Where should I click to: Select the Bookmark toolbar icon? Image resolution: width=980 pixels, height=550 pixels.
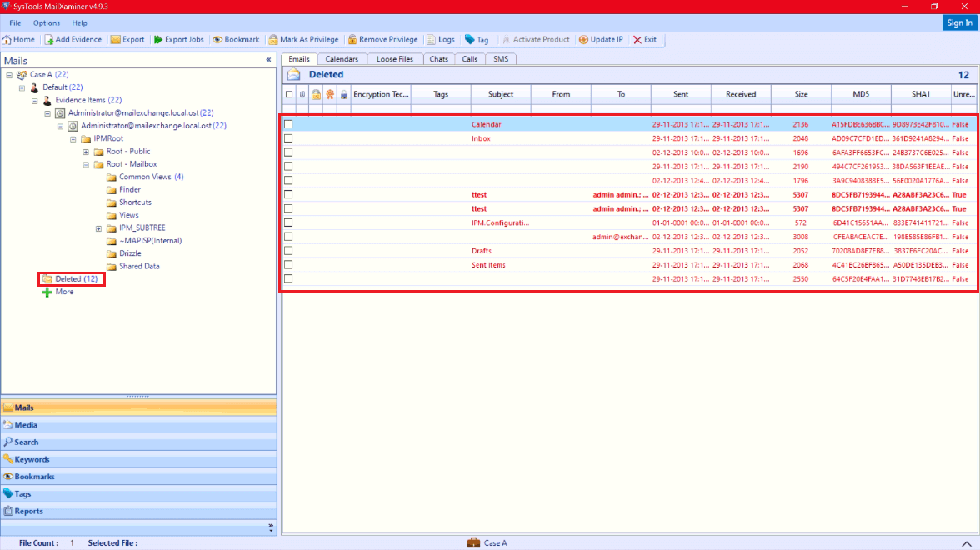pos(237,39)
